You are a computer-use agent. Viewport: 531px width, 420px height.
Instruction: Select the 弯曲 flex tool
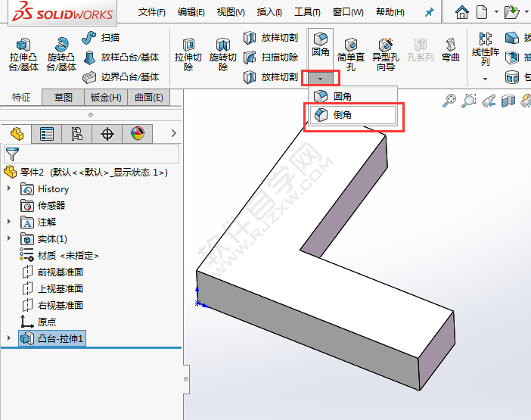coord(450,50)
